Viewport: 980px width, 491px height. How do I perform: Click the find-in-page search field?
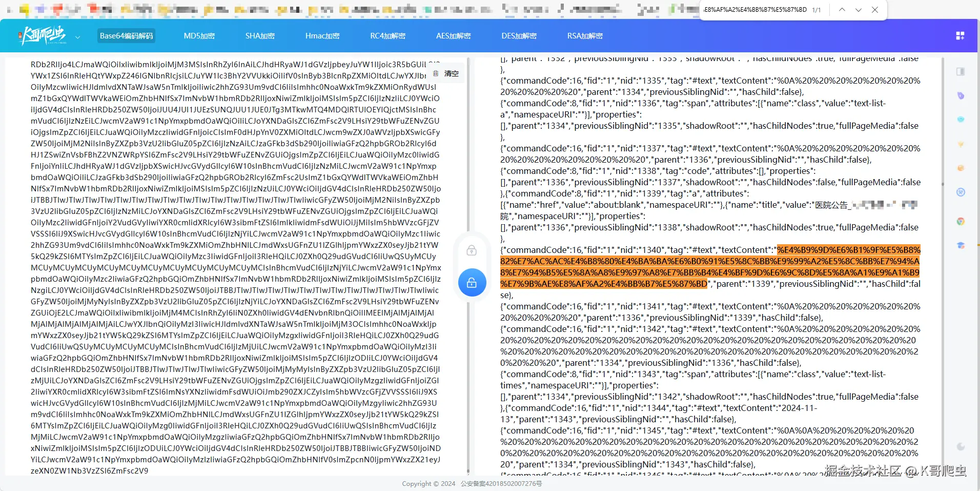coord(755,10)
